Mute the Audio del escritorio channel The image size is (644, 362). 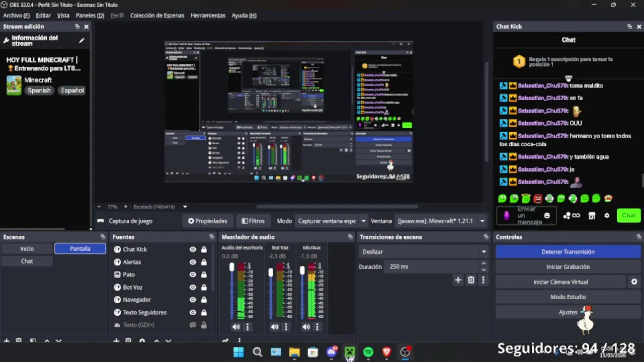(x=236, y=327)
